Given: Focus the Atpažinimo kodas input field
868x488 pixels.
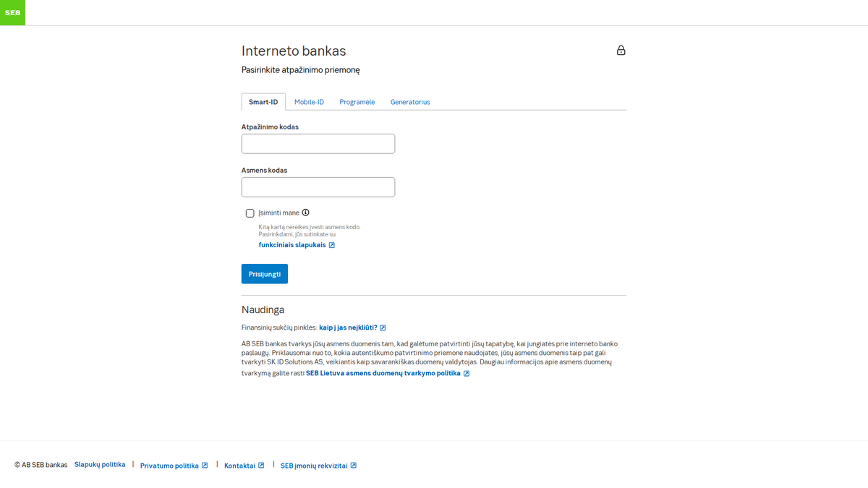Looking at the screenshot, I should tap(318, 144).
